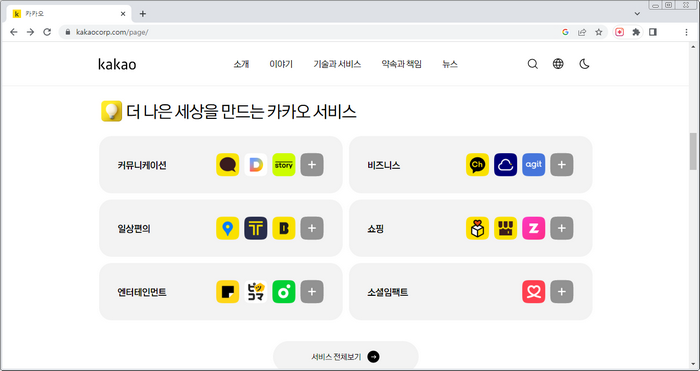Open the Piccoma comics icon

tap(256, 292)
